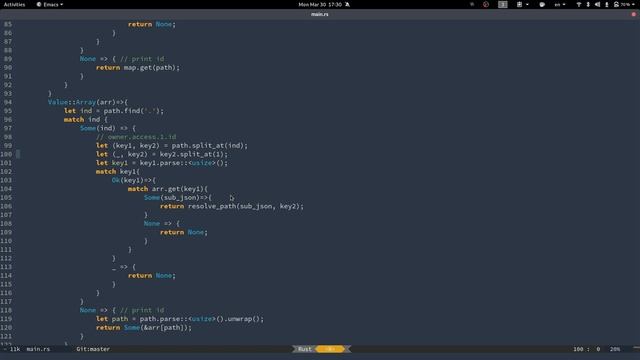Click on 'match key1{' line
The image size is (640, 360).
click(118, 172)
